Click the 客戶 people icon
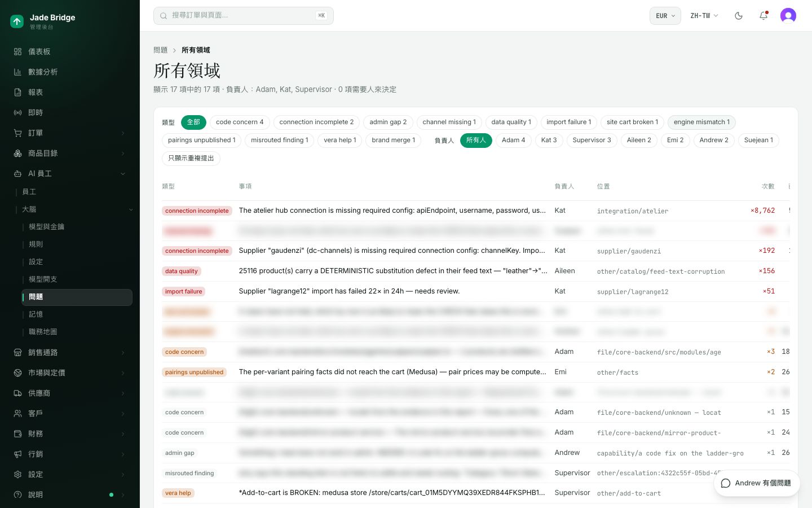Viewport: 812px width, 508px height. click(x=17, y=413)
